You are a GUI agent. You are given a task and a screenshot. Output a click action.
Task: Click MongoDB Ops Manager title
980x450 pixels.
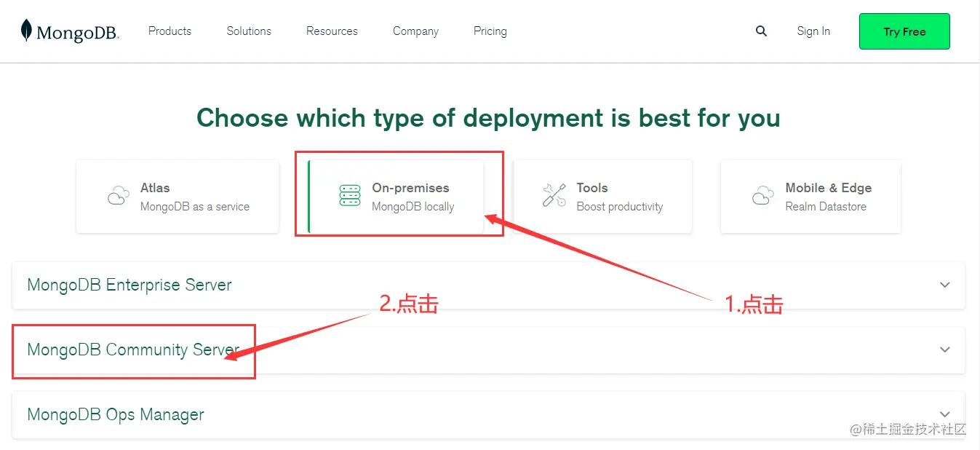click(116, 415)
